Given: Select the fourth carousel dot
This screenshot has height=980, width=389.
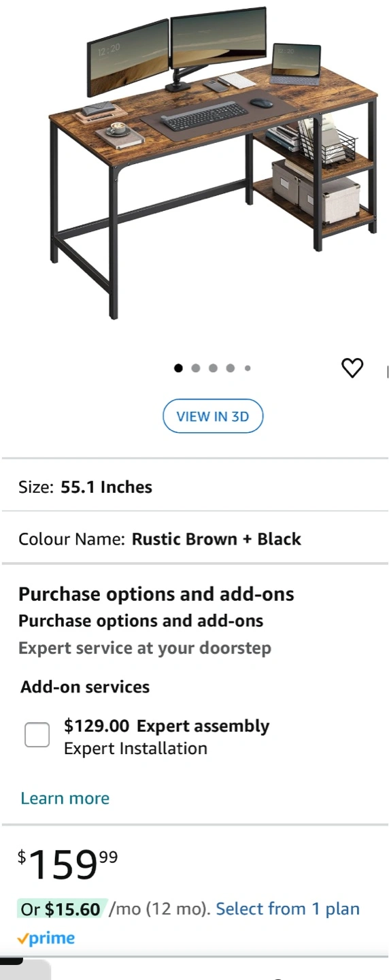Looking at the screenshot, I should point(231,368).
